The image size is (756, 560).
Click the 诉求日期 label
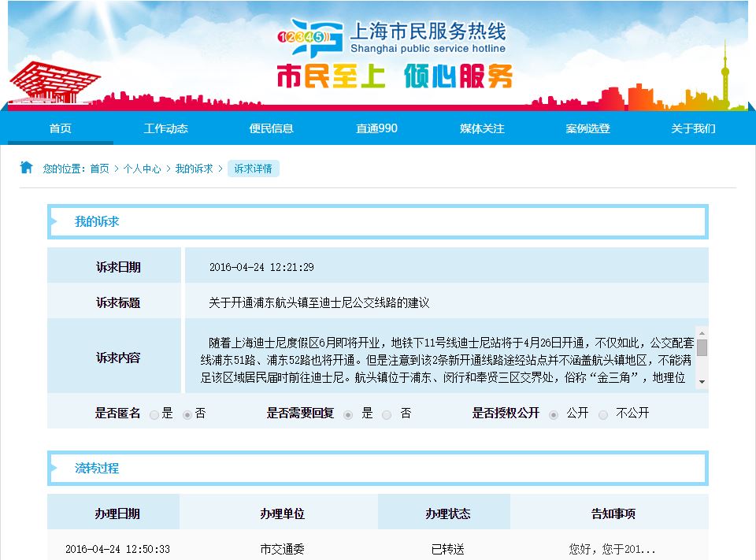(x=118, y=267)
